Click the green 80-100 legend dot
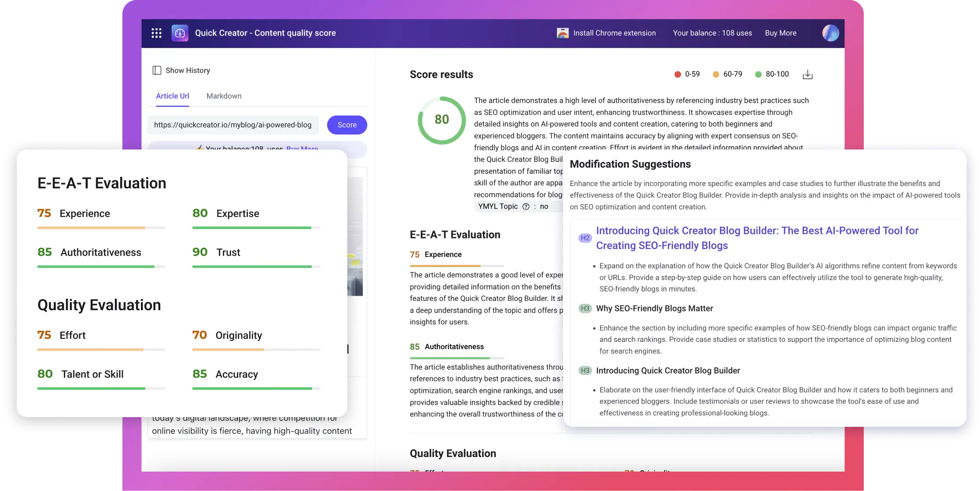 coord(758,74)
